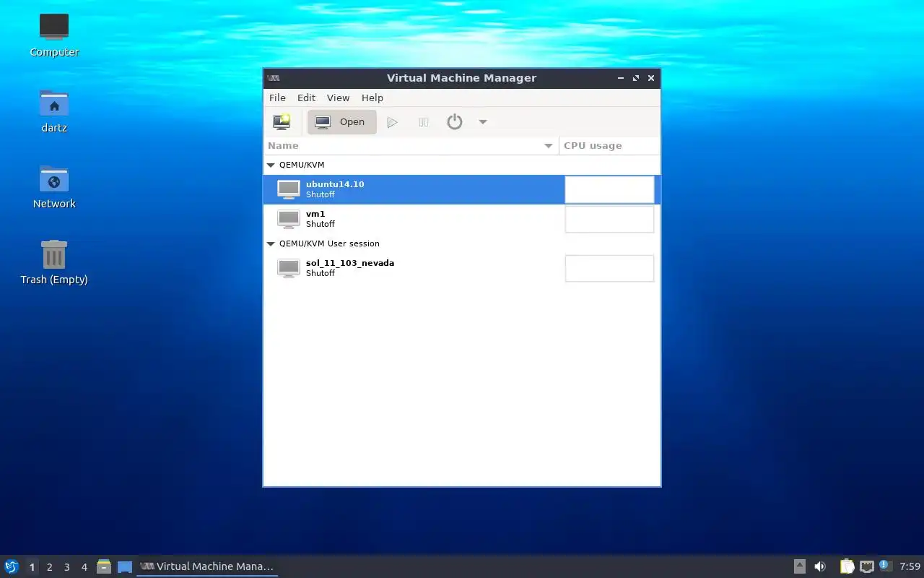Click the panel clock showing 7:59

coord(910,566)
